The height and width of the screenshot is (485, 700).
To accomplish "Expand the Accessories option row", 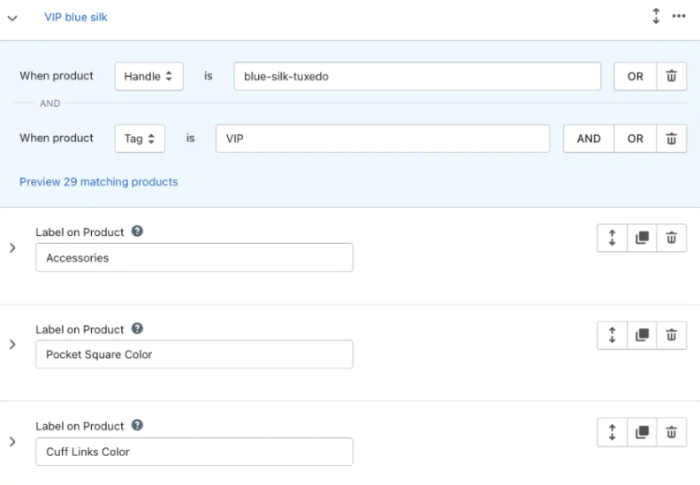I will (12, 247).
